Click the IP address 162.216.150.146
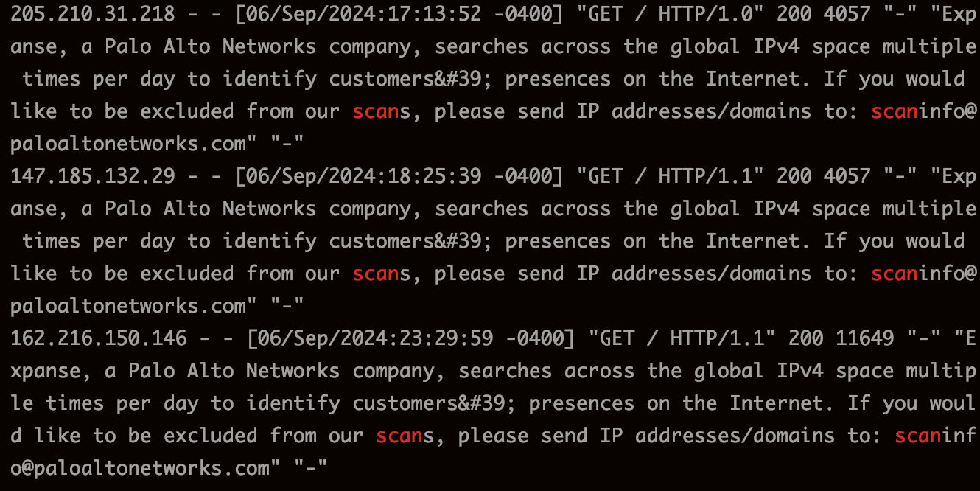The height and width of the screenshot is (491, 980). coord(99,338)
